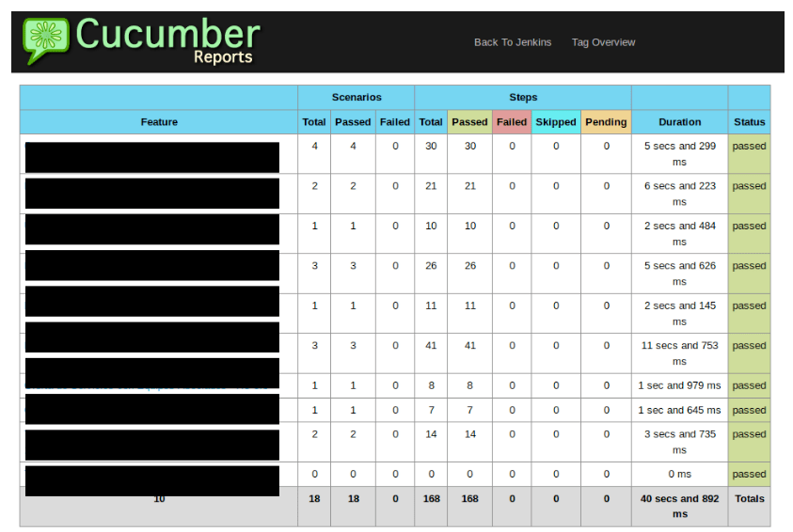Viewport: 793px width, 532px height.
Task: Select duration '5 secs and 626 ms'
Action: click(680, 274)
